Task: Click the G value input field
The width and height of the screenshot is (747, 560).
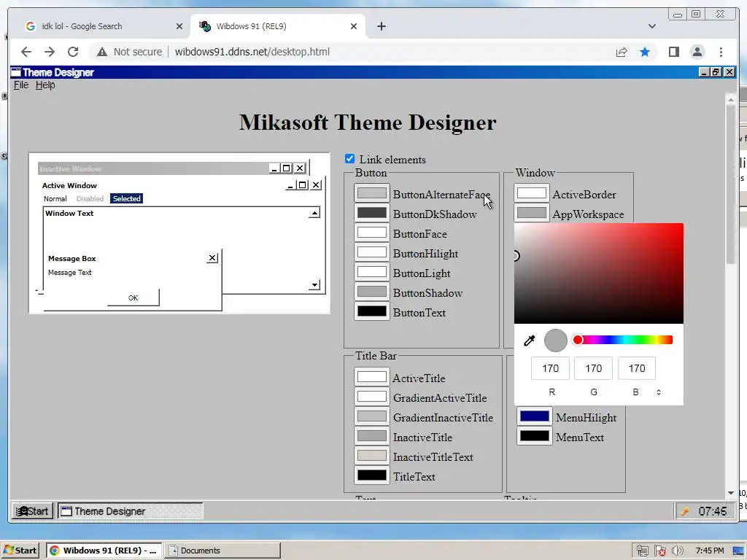Action: [x=594, y=368]
